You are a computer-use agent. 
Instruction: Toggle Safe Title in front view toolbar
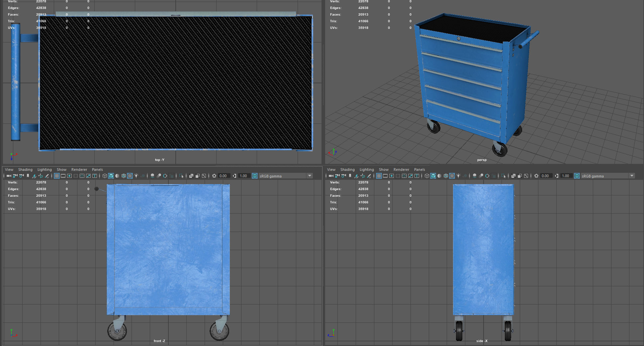click(x=95, y=176)
